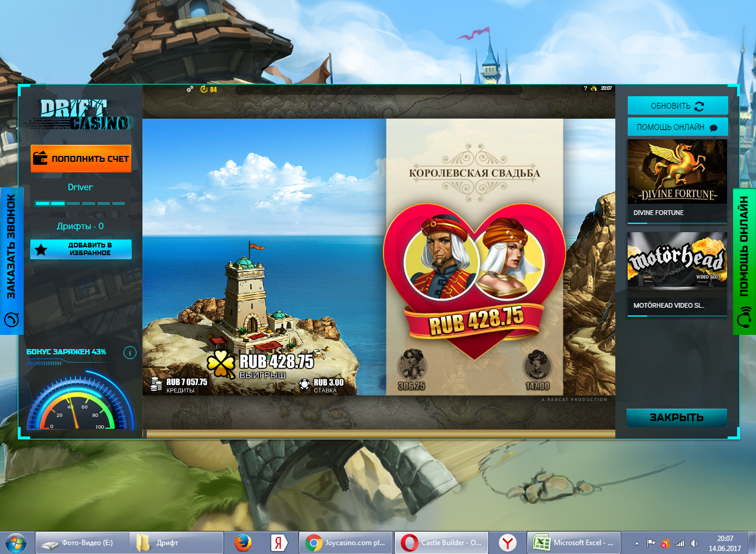Open the game settings gears icon
756x554 pixels.
190,89
